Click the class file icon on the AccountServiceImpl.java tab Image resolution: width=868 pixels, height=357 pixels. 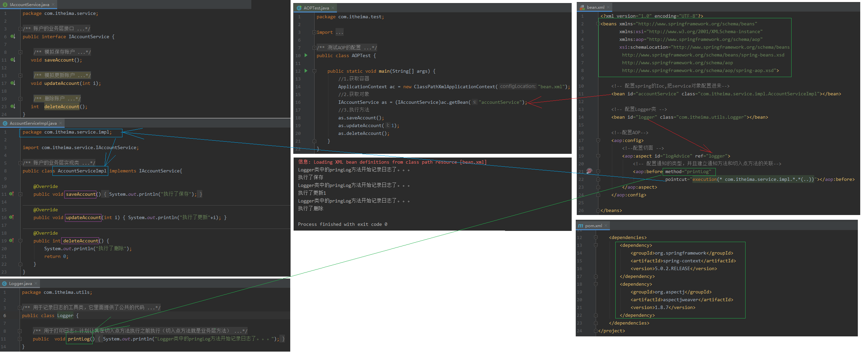(5, 123)
